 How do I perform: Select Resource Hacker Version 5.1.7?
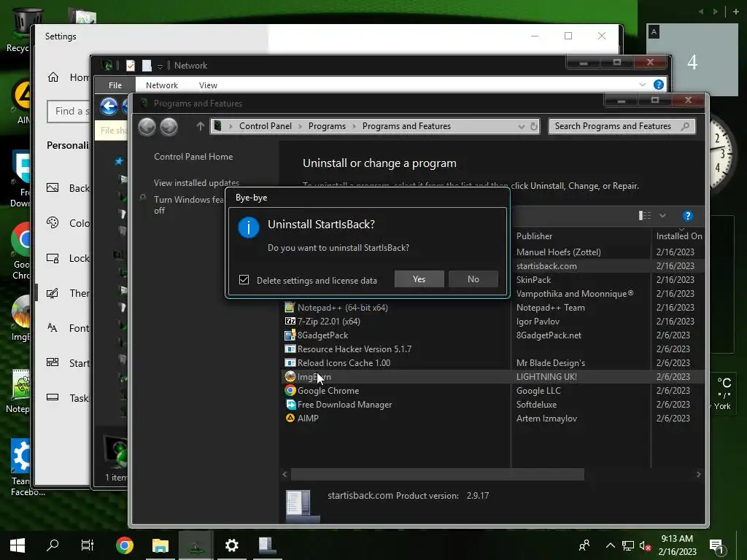[355, 349]
